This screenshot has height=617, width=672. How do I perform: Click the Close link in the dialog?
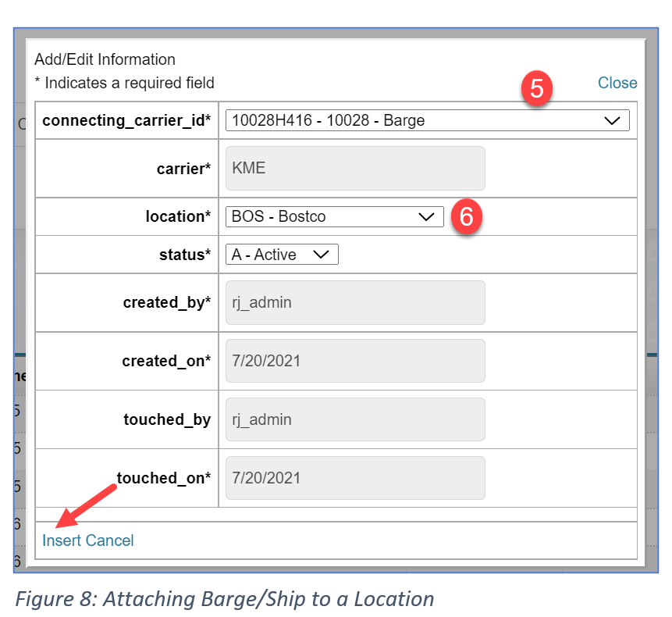[617, 83]
